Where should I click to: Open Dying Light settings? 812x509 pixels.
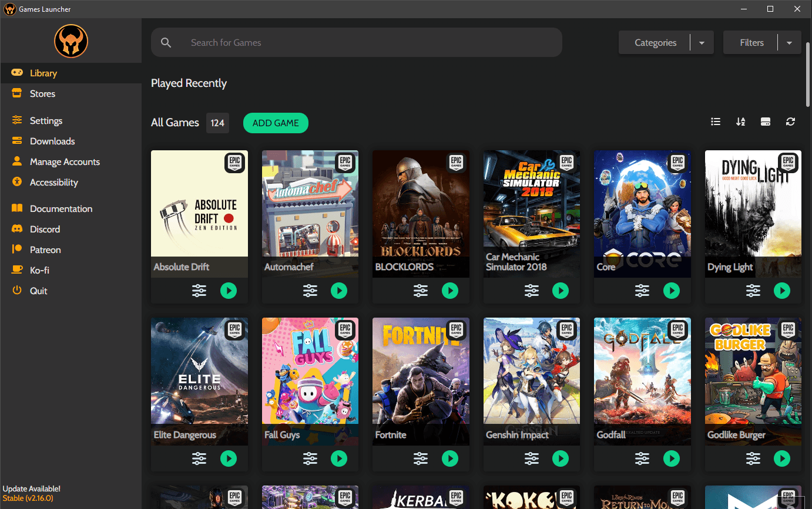753,291
